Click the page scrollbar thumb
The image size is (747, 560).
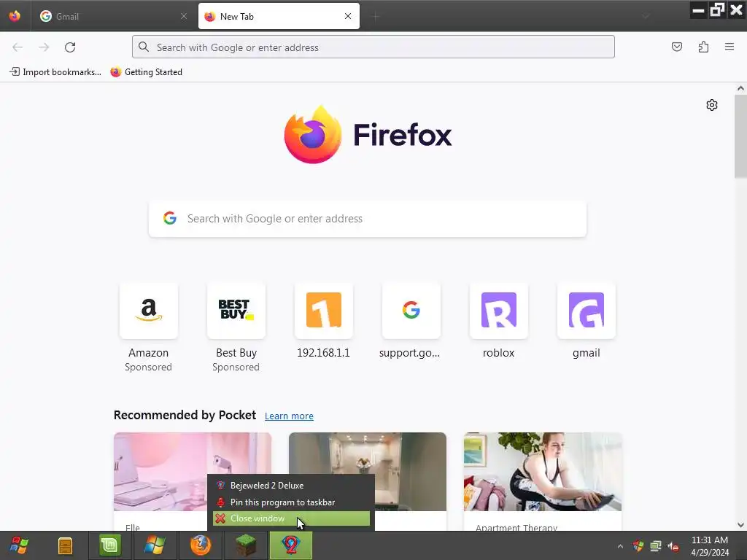pyautogui.click(x=740, y=136)
